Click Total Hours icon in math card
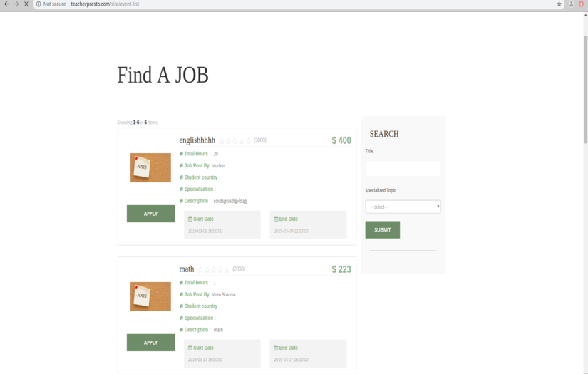Viewport: 588px width, 374px height. click(x=181, y=283)
